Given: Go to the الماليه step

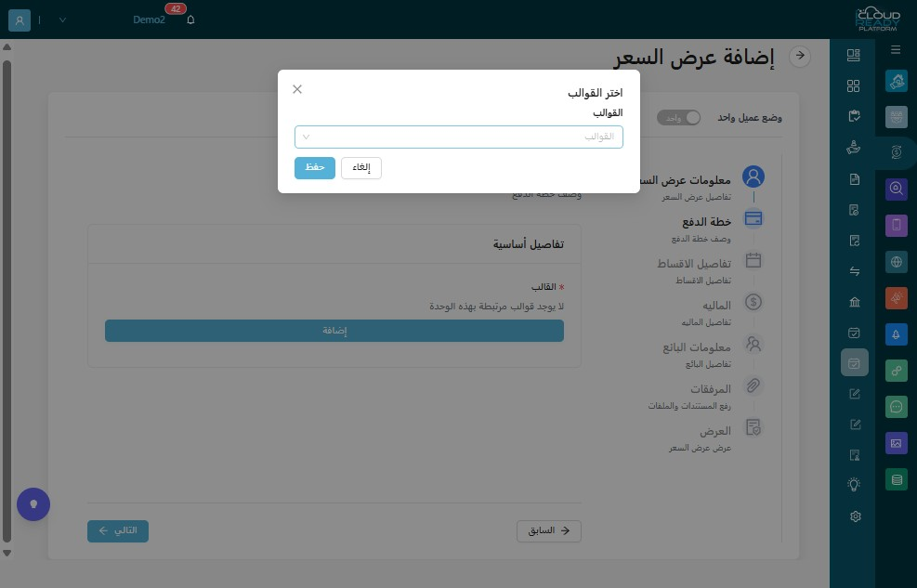Looking at the screenshot, I should tap(716, 306).
